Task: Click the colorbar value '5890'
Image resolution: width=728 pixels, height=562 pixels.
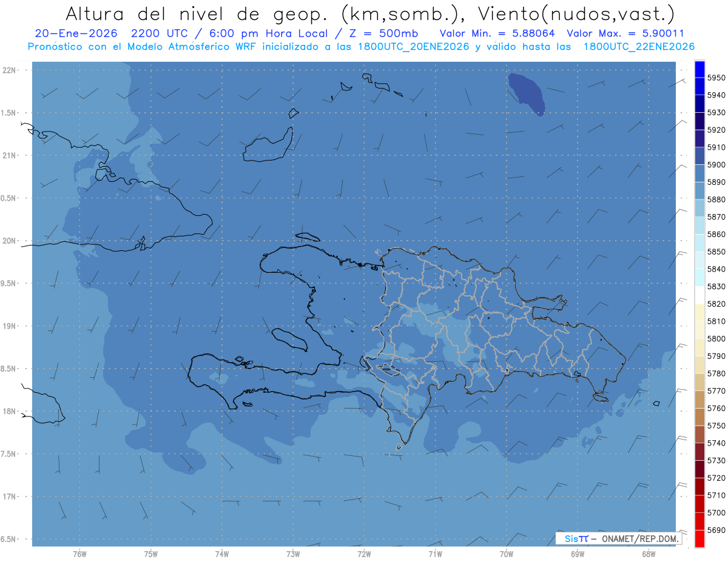Action: [x=716, y=182]
